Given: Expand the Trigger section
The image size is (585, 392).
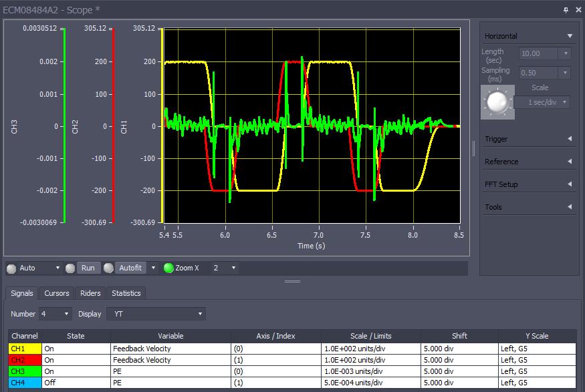Looking at the screenshot, I should (528, 139).
